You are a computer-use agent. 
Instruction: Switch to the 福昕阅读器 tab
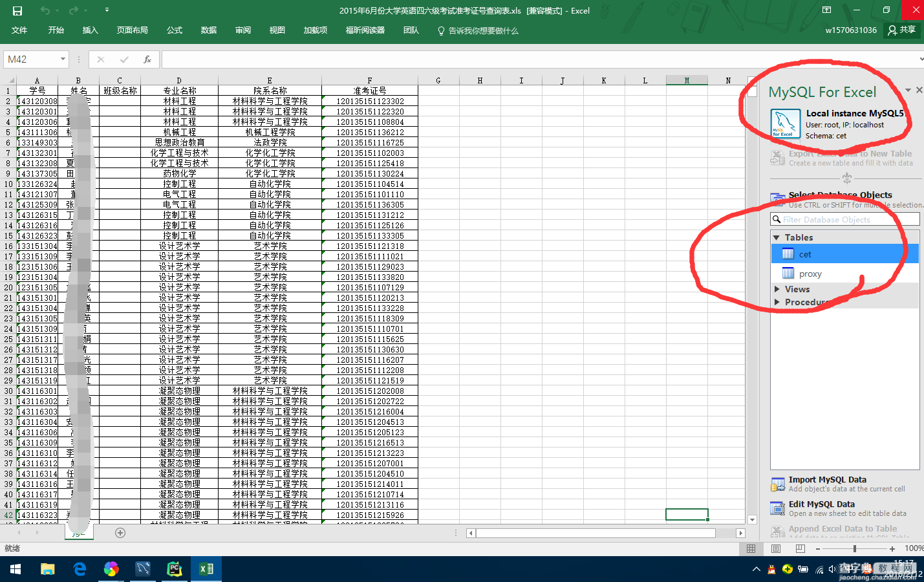(x=365, y=30)
